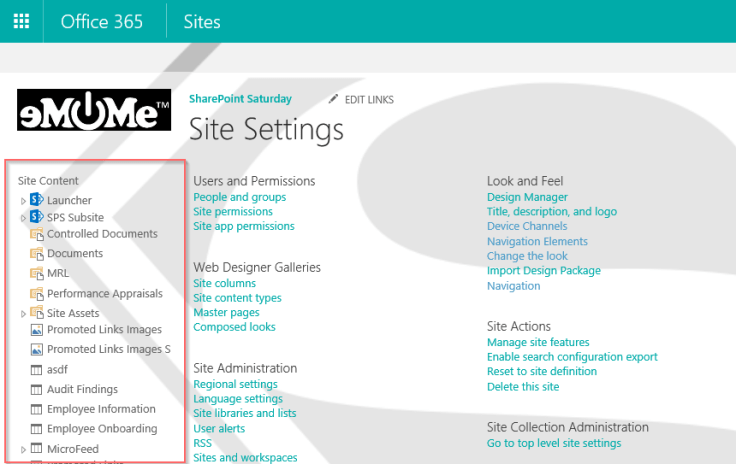Select Audit Findings list in tree
This screenshot has height=464, width=736.
[82, 389]
